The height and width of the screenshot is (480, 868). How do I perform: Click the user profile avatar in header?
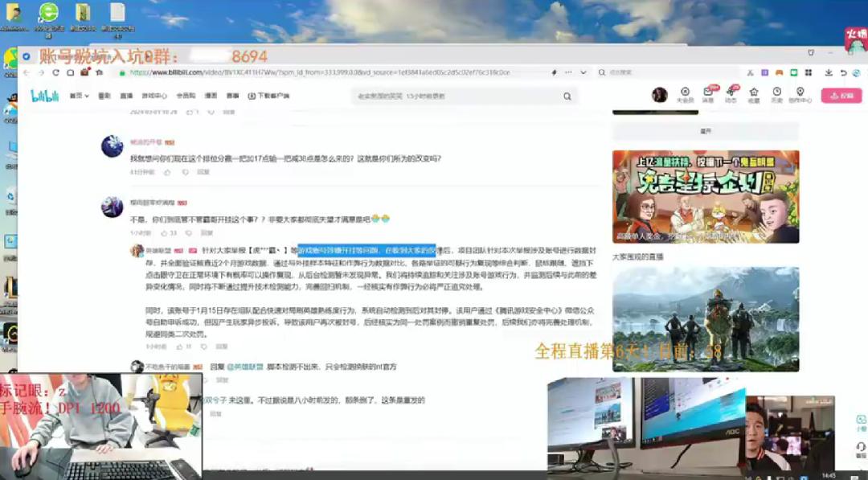tap(660, 95)
